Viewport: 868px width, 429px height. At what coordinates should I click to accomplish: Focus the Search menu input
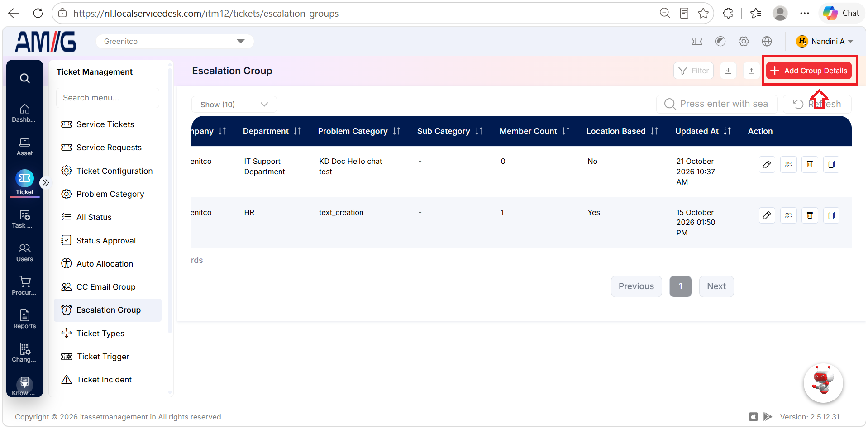point(108,98)
